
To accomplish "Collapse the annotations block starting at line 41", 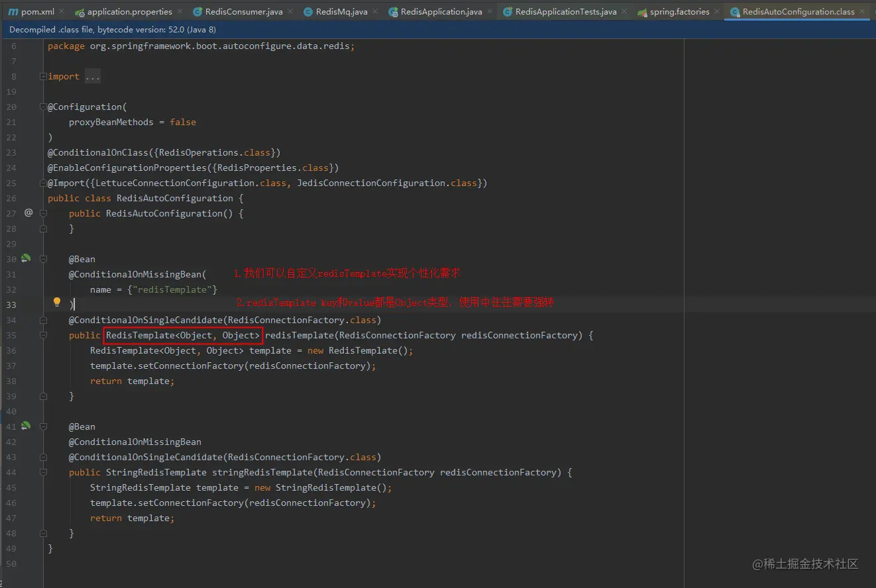I will (x=43, y=426).
